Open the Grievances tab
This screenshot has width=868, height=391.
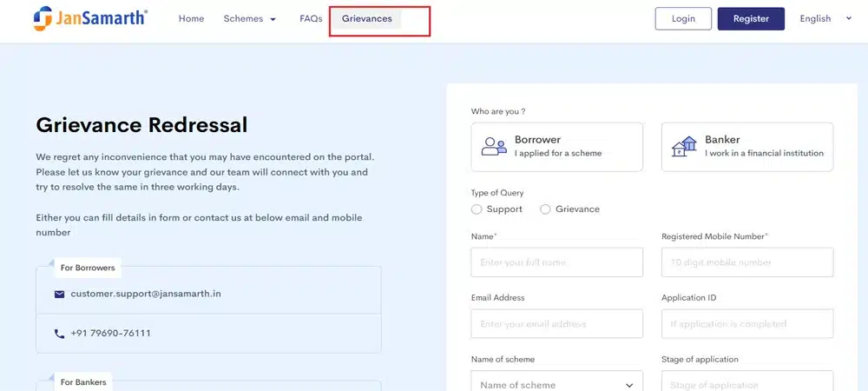(367, 19)
